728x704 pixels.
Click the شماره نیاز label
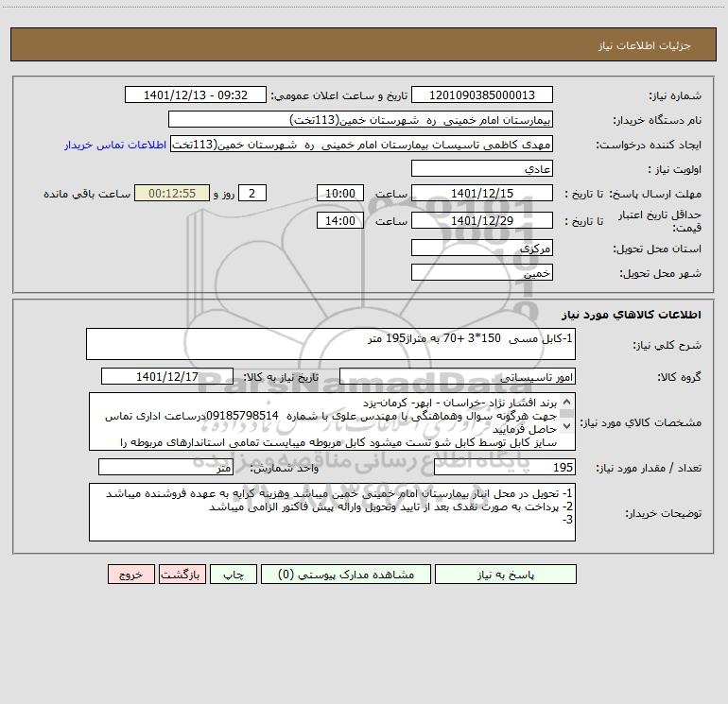click(x=675, y=96)
